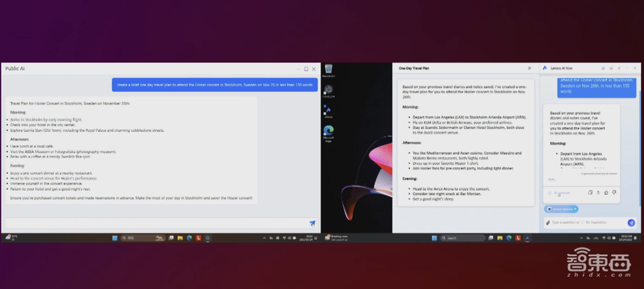This screenshot has width=644, height=289.
Task: Click the Public AI message input field
Action: pyautogui.click(x=155, y=223)
